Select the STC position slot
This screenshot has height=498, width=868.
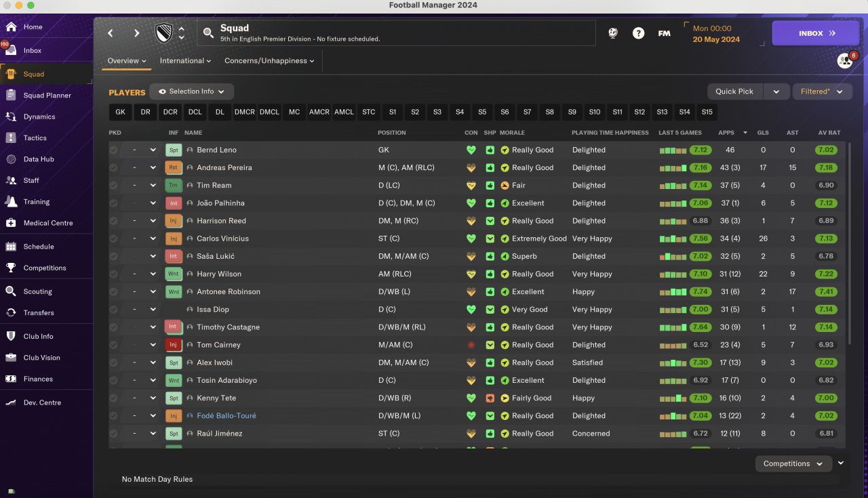click(x=368, y=112)
